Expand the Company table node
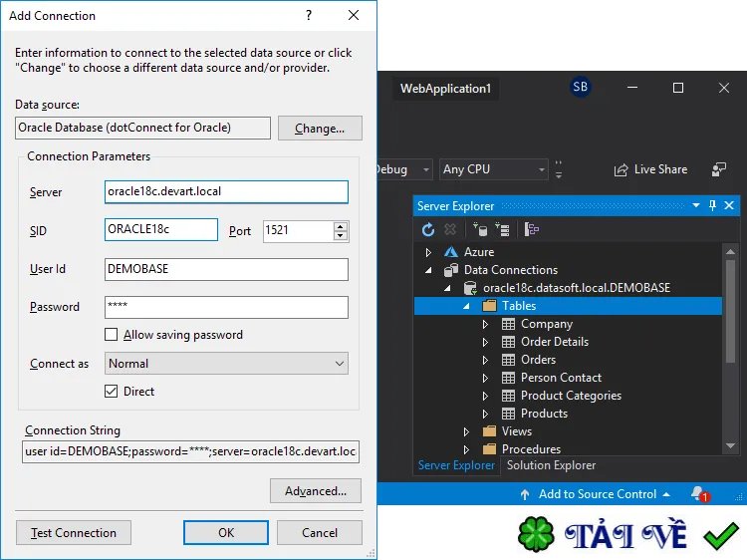Viewport: 747px width, 560px height. 485,324
